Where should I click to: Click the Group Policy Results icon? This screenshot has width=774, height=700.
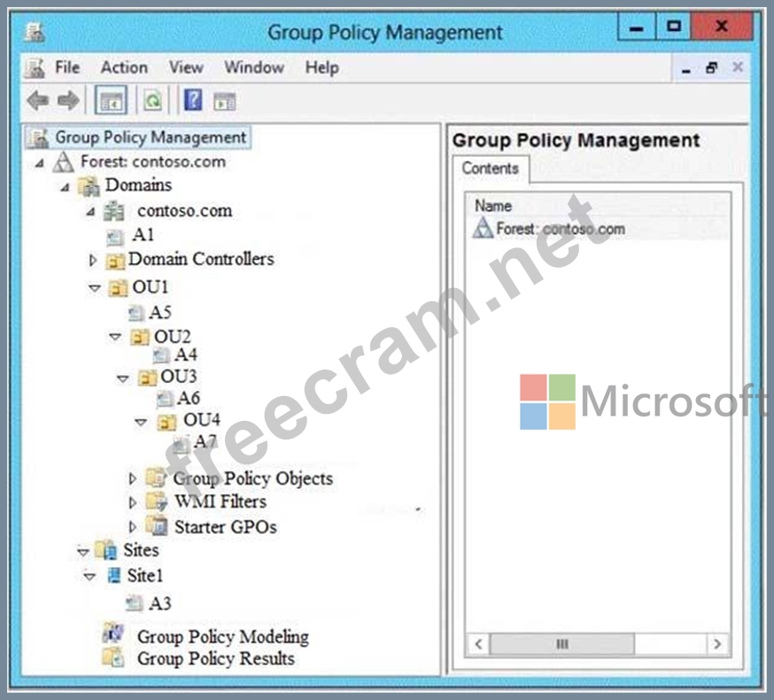point(113,657)
